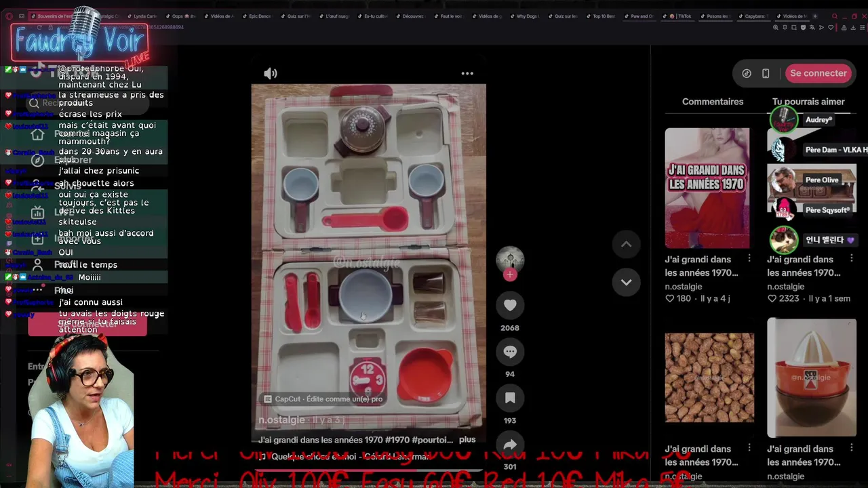Switch to 'Es-tu cultiv' browser tab
This screenshot has height=488, width=868.
[374, 16]
